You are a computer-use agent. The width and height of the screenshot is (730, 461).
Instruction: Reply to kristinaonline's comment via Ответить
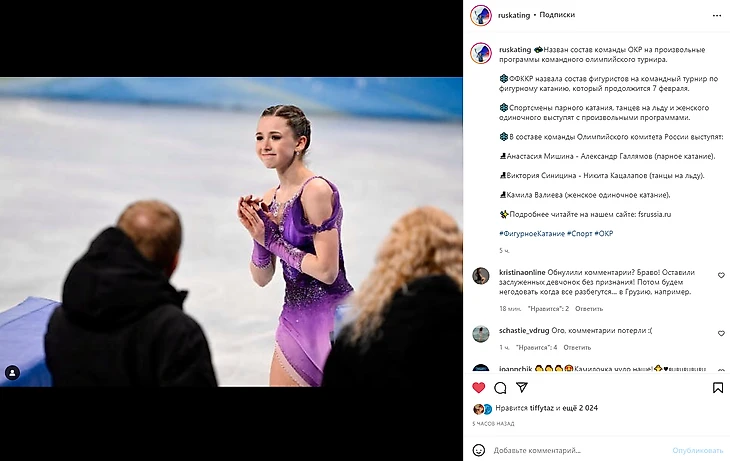[x=589, y=309]
